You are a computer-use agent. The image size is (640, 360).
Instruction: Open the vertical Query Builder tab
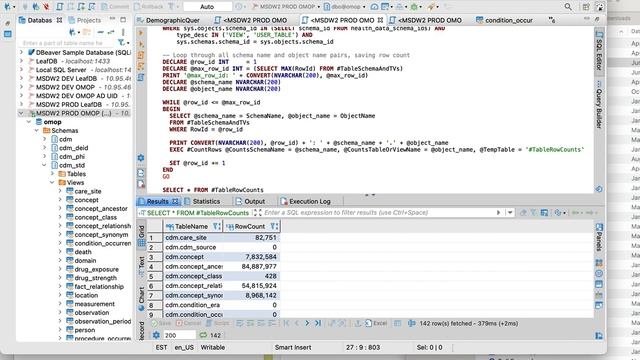[x=599, y=104]
